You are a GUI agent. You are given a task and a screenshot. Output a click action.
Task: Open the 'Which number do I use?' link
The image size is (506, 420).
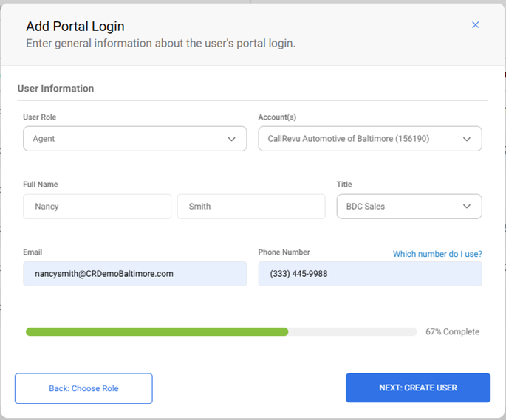[x=437, y=254]
